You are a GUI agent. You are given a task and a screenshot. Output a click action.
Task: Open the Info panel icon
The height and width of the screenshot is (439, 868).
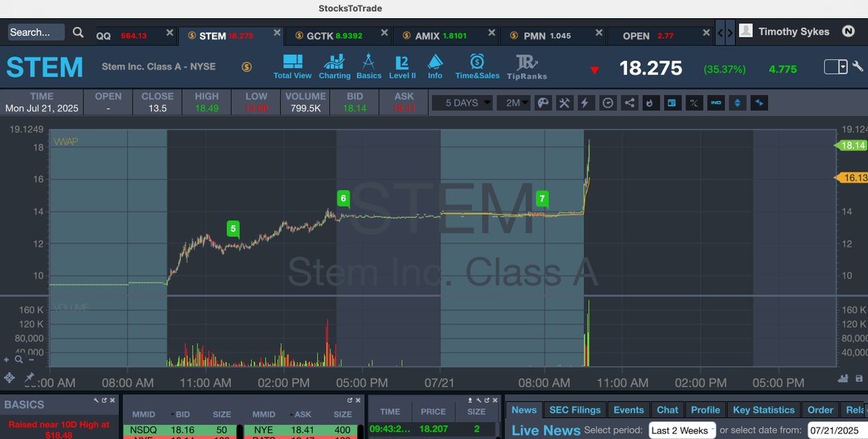[435, 67]
